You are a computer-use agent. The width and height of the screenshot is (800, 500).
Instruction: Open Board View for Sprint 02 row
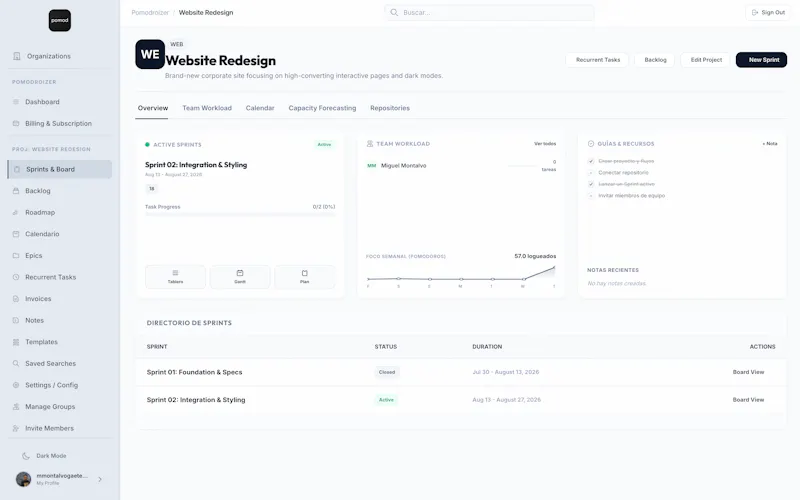(x=748, y=400)
